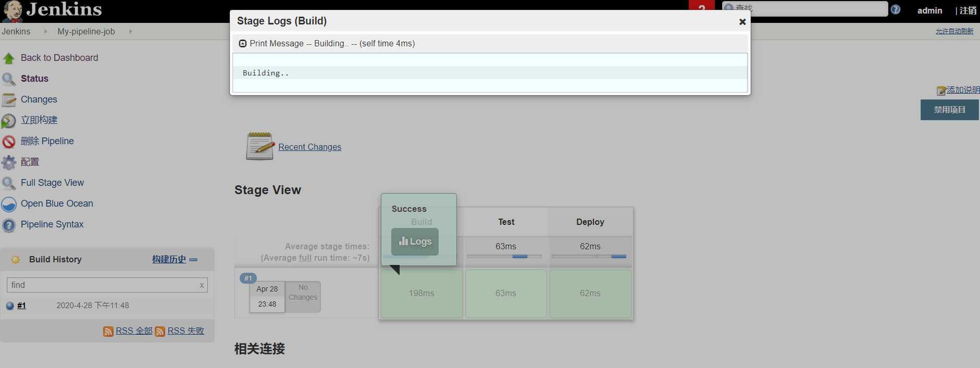
Task: Open 配置 configuration page
Action: click(30, 162)
